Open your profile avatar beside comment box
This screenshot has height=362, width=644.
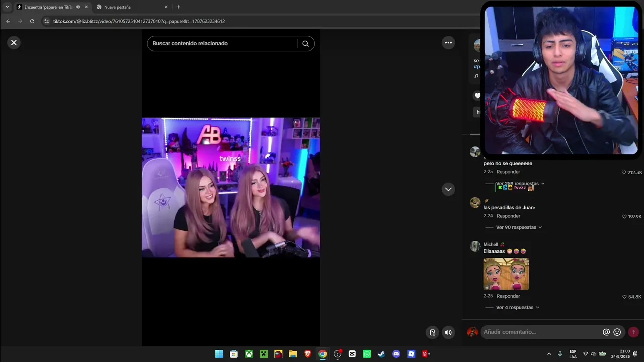pos(472,332)
